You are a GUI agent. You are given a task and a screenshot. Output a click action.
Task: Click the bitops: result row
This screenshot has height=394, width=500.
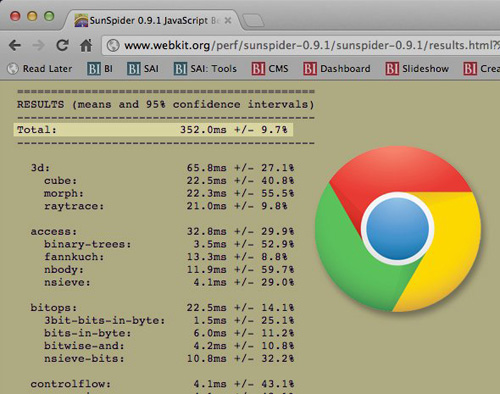(x=162, y=307)
